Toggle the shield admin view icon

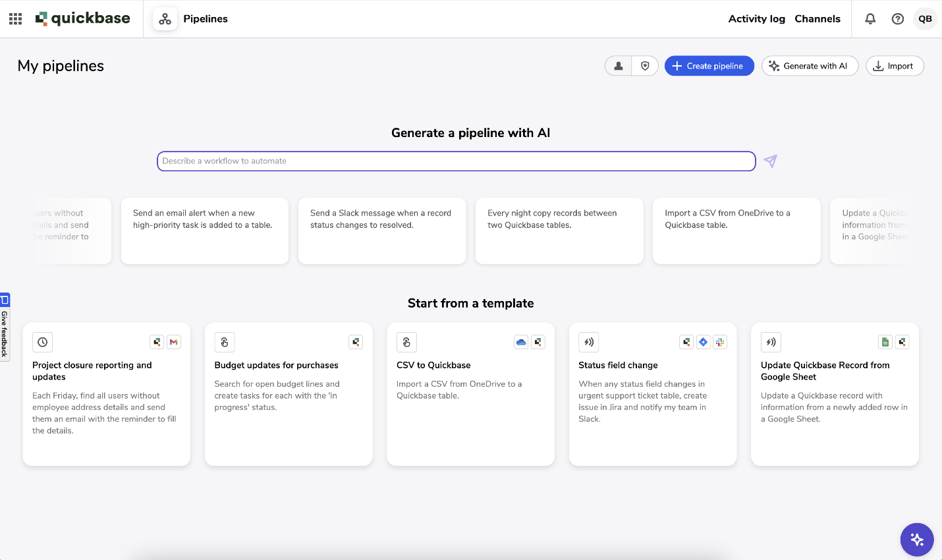[x=646, y=66]
